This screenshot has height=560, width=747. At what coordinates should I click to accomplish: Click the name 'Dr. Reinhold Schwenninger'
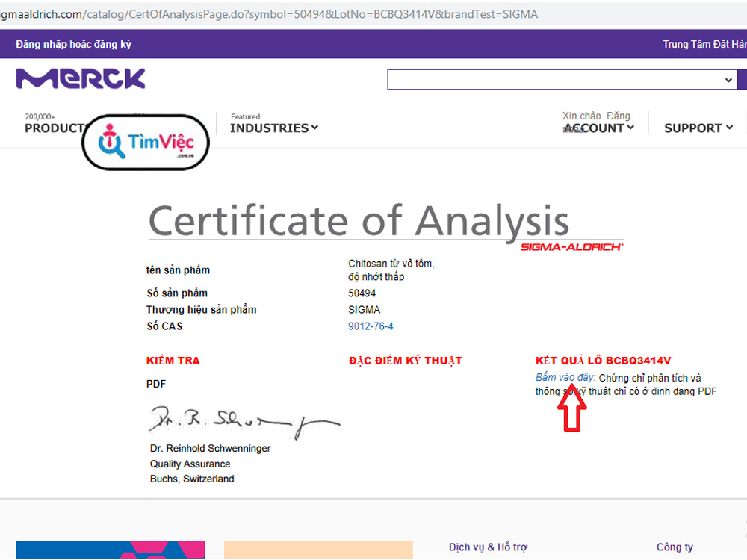click(x=210, y=449)
